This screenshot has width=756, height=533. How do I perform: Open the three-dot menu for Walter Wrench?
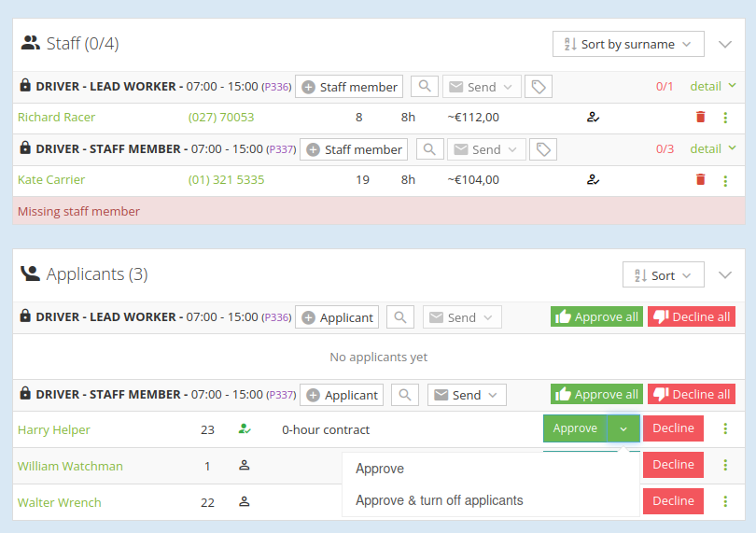tap(725, 501)
